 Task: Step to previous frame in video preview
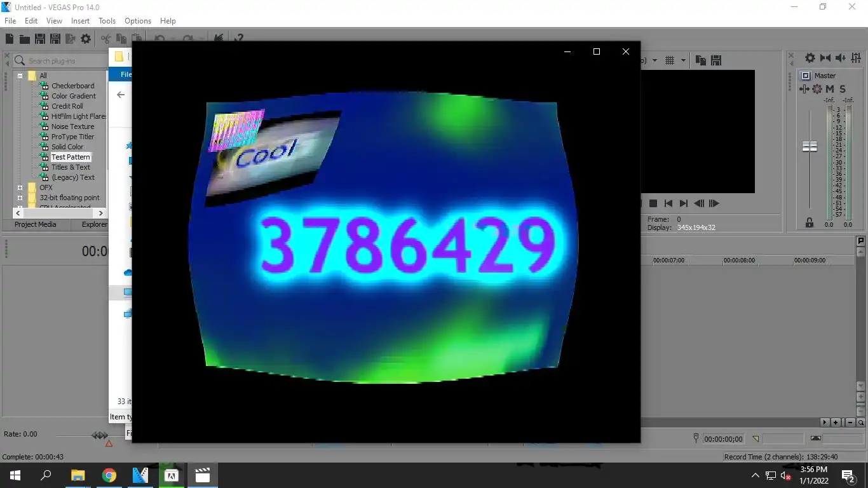point(699,203)
